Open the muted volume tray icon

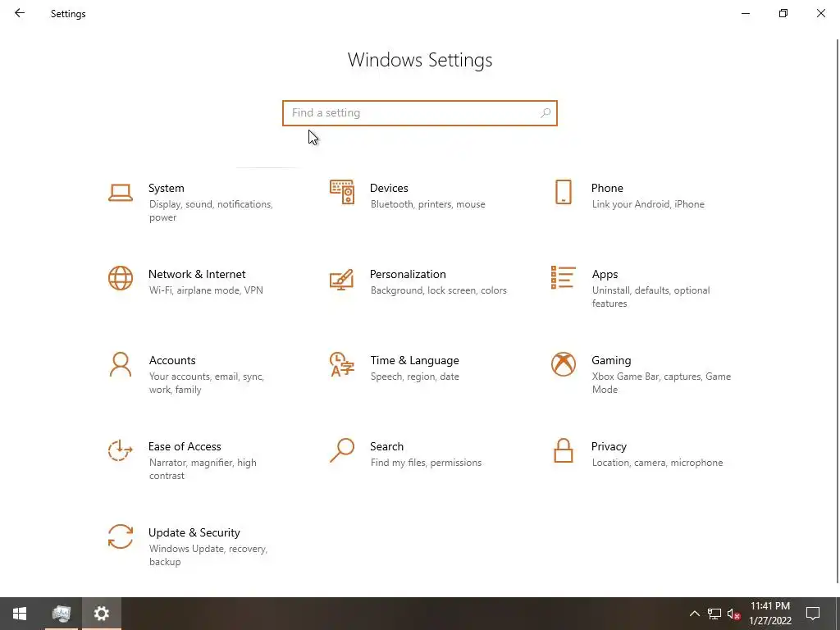[734, 614]
